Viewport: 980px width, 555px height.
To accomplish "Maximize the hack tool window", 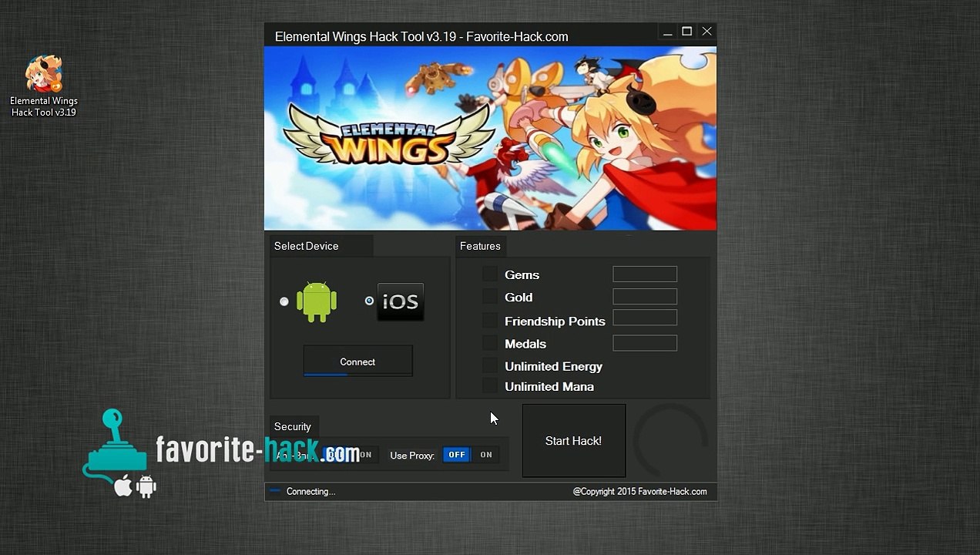I will coord(687,32).
